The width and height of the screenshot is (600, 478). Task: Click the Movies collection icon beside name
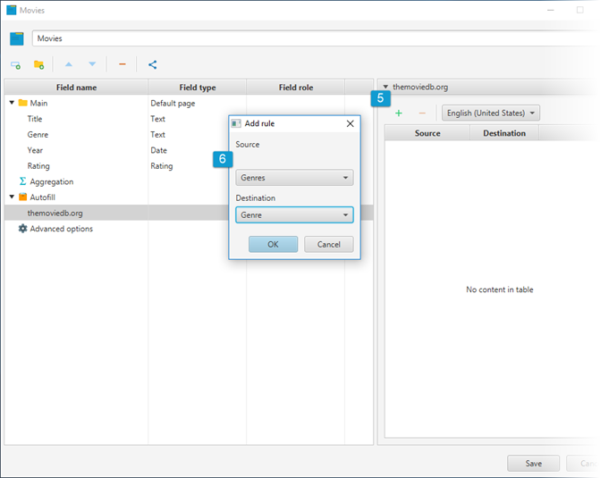click(x=16, y=39)
